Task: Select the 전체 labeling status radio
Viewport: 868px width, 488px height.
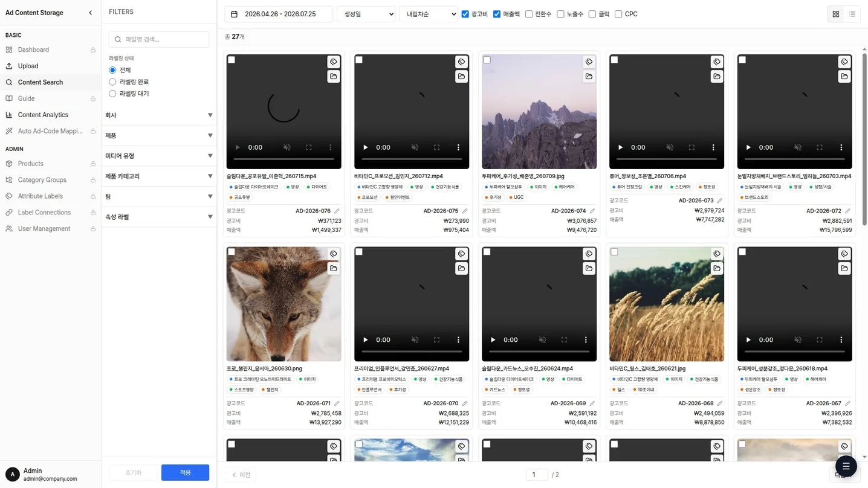Action: click(x=112, y=70)
